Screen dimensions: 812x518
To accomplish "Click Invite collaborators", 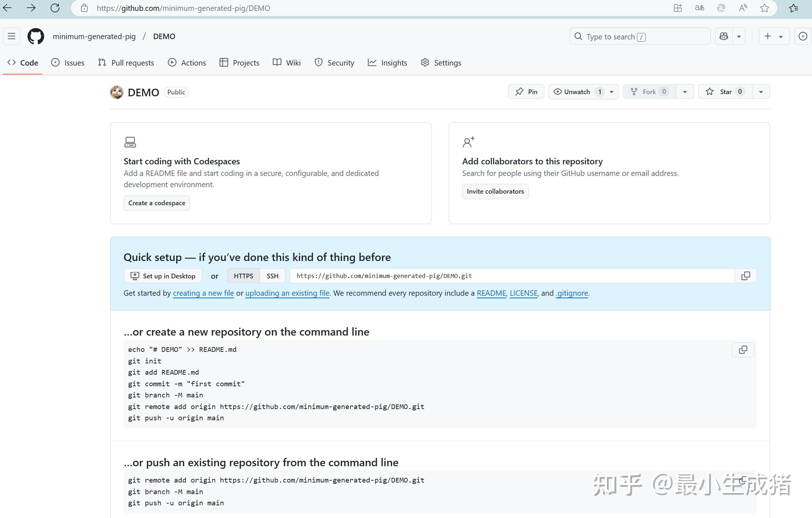I will click(x=495, y=191).
